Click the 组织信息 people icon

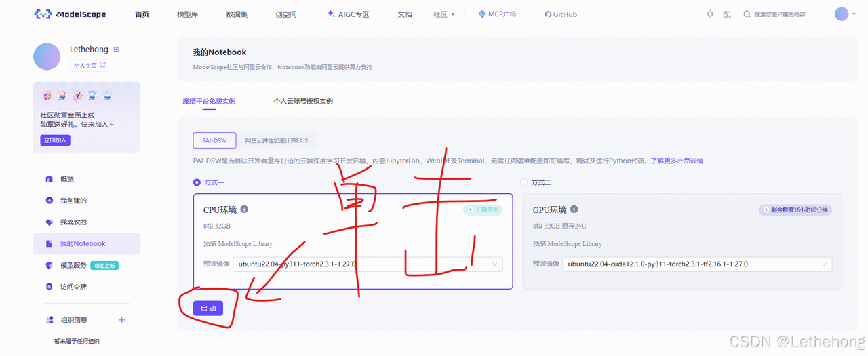click(49, 319)
